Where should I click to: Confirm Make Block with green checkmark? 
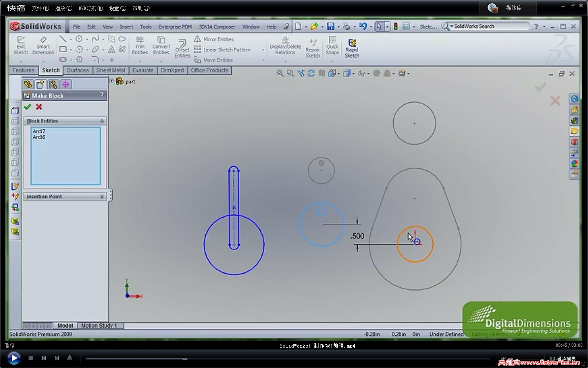click(27, 107)
